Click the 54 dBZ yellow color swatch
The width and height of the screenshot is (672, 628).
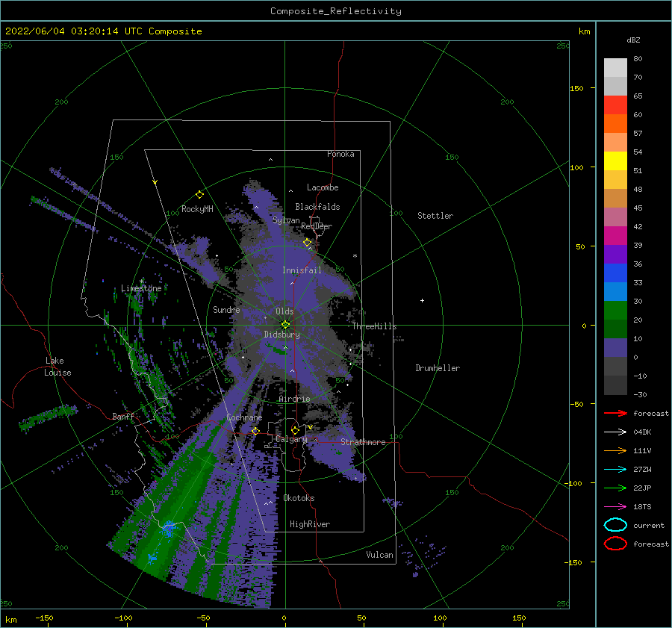615,161
